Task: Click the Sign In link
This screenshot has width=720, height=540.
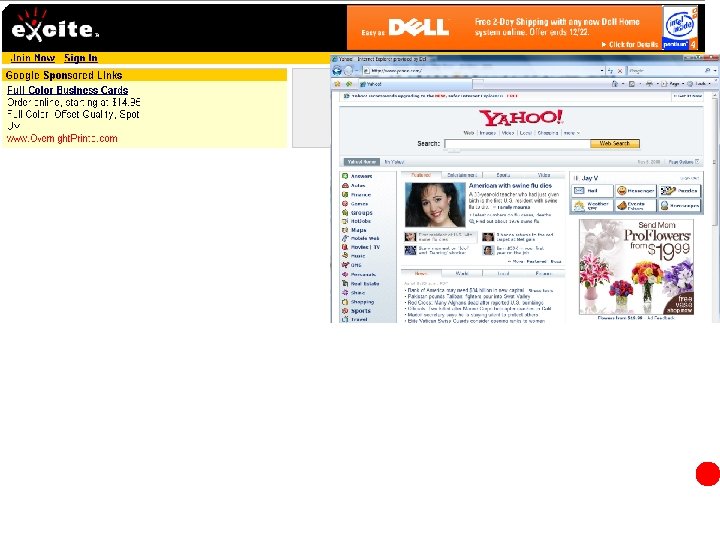Action: [81, 58]
